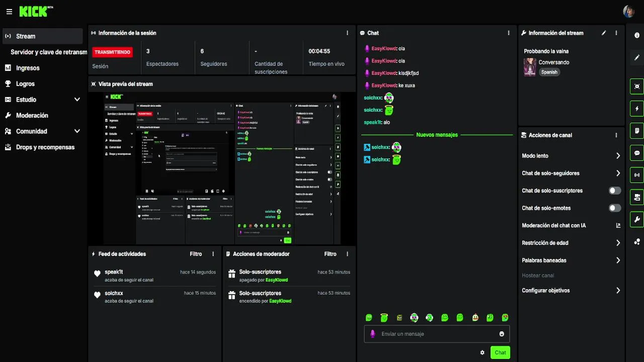
Task: Toggle the video camera icon in right sidebar
Action: click(x=637, y=197)
